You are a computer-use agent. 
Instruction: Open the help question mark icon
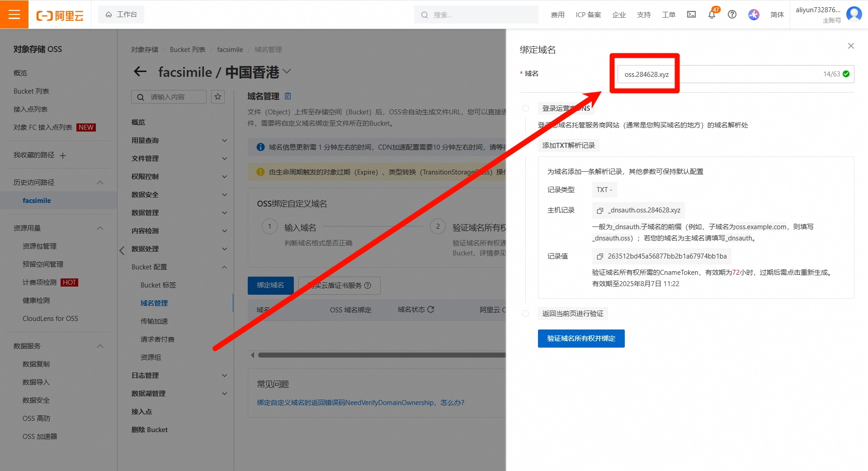[x=732, y=14]
